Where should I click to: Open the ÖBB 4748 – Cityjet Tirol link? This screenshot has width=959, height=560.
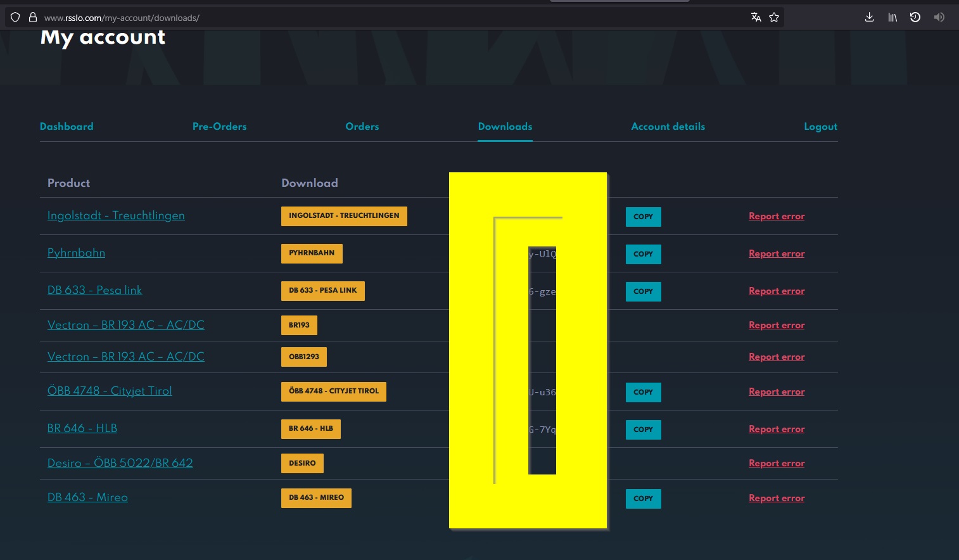point(110,391)
